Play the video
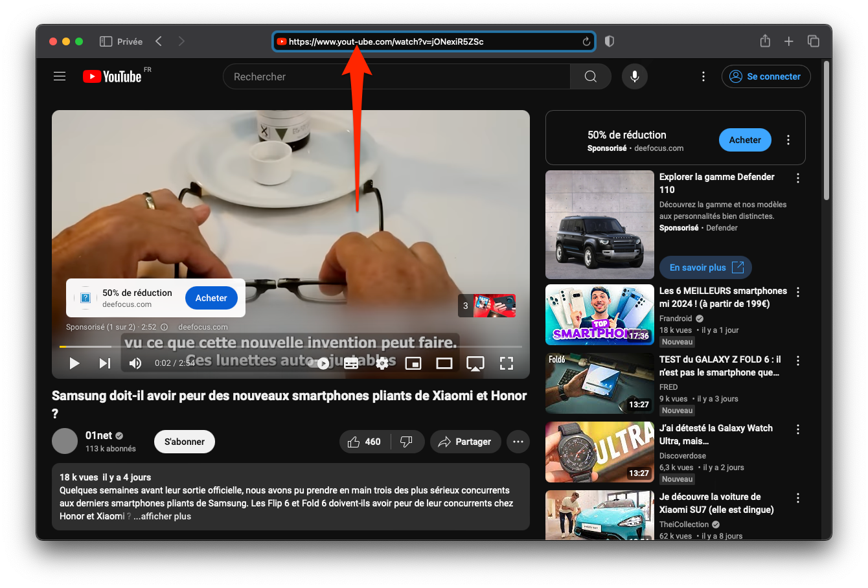This screenshot has height=588, width=868. coord(74,363)
